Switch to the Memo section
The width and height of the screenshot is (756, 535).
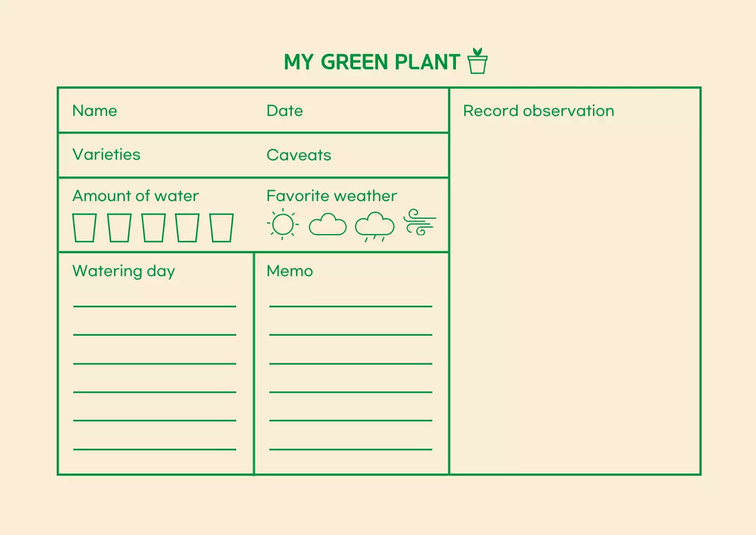tap(289, 271)
